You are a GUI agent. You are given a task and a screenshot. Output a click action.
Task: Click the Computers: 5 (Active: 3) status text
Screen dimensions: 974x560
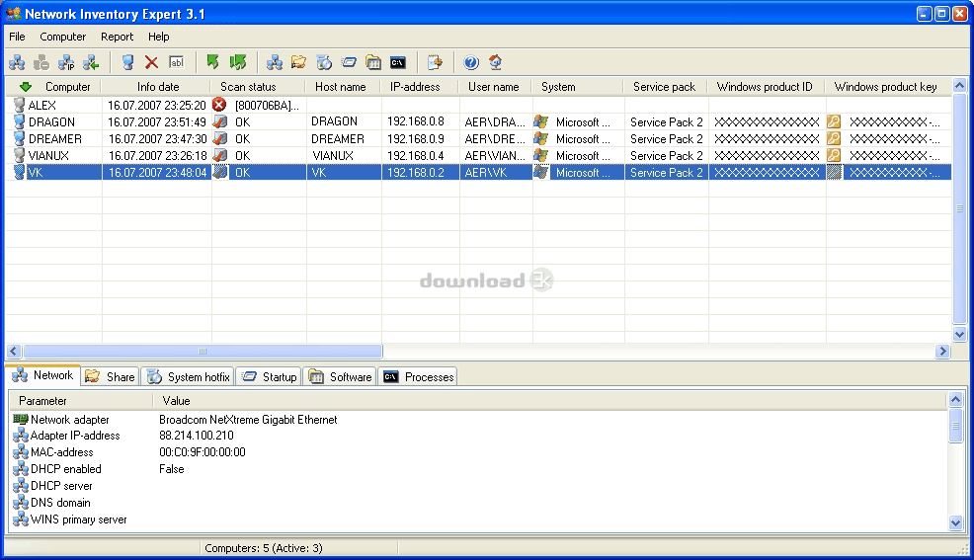tap(264, 548)
